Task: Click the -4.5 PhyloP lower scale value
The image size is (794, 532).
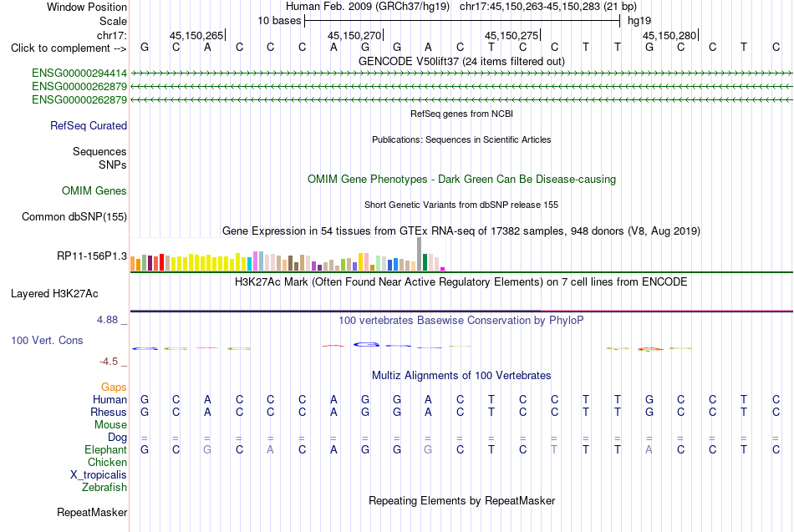Action: pos(109,362)
